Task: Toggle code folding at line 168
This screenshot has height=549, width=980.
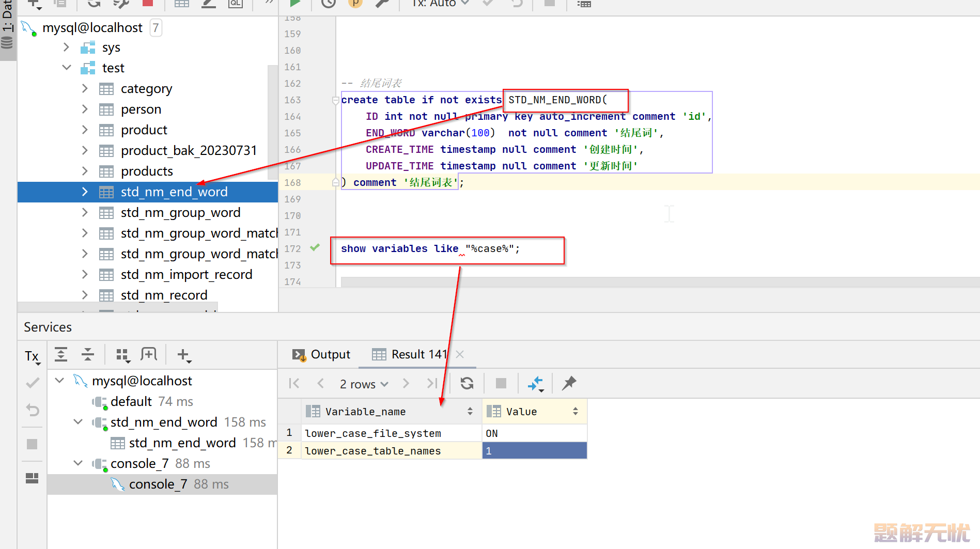Action: coord(335,182)
